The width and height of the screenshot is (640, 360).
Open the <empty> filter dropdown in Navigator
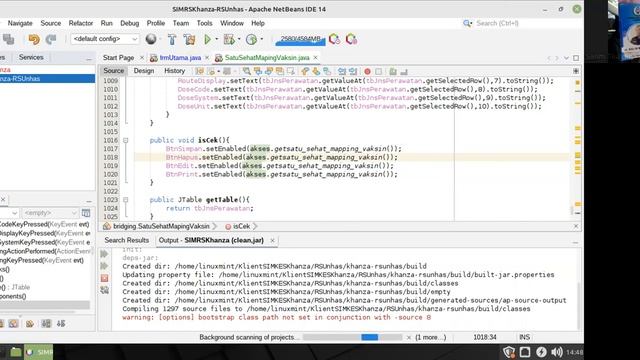point(50,213)
